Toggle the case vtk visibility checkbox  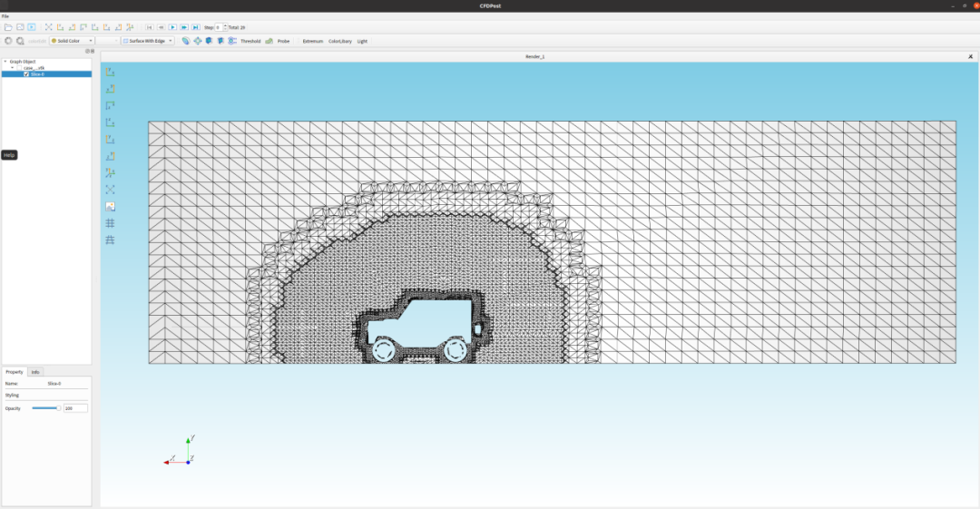pyautogui.click(x=19, y=67)
